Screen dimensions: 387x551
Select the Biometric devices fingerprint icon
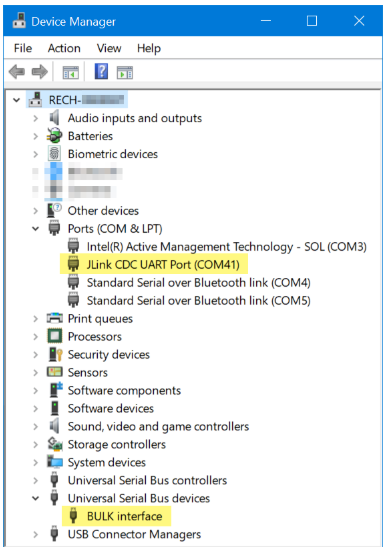click(54, 154)
